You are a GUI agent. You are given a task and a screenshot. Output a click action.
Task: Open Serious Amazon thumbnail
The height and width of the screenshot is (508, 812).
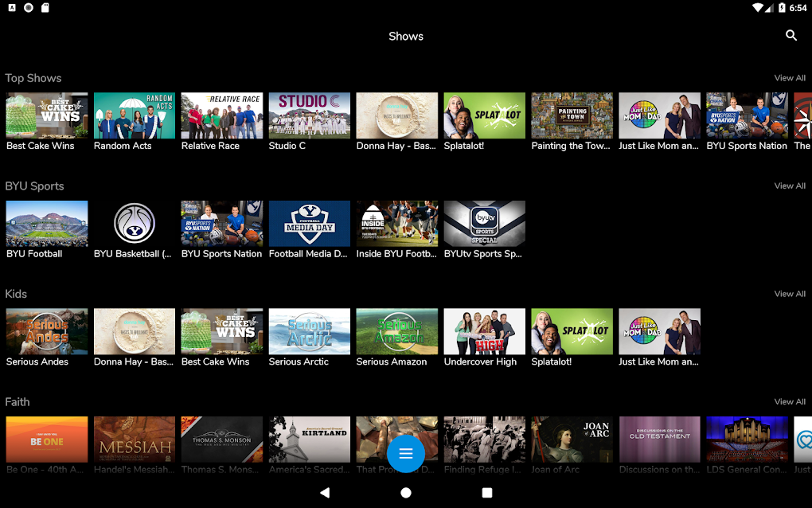(x=396, y=331)
